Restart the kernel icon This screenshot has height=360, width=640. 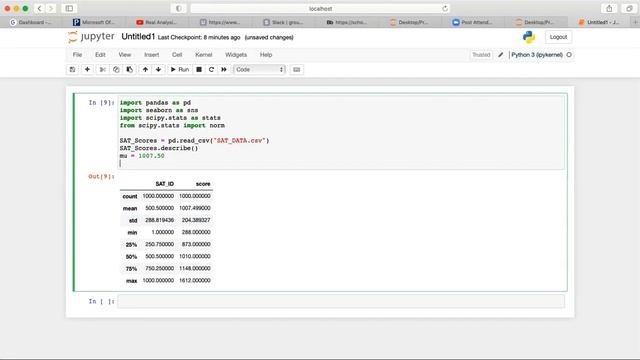coord(211,69)
